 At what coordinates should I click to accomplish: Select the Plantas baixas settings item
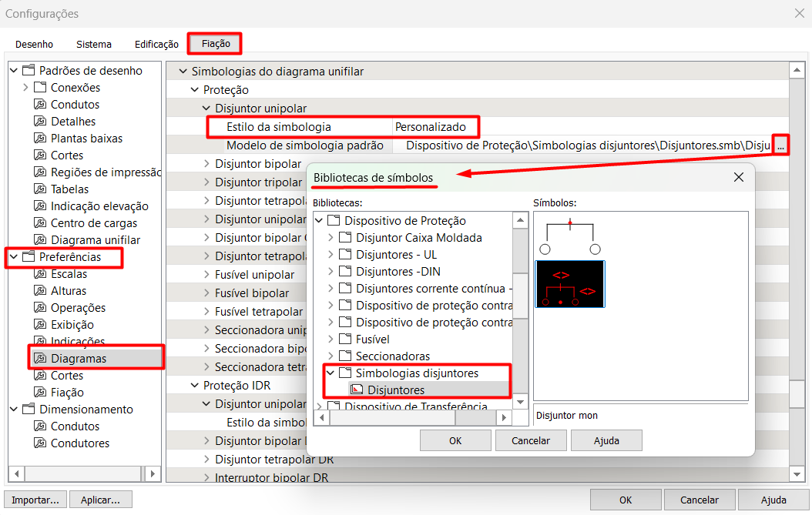tap(86, 139)
